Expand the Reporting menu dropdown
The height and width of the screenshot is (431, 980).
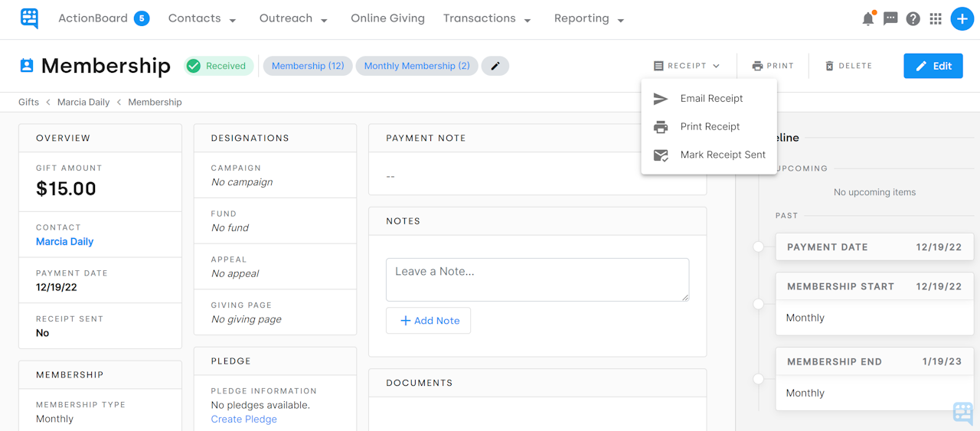pyautogui.click(x=621, y=20)
